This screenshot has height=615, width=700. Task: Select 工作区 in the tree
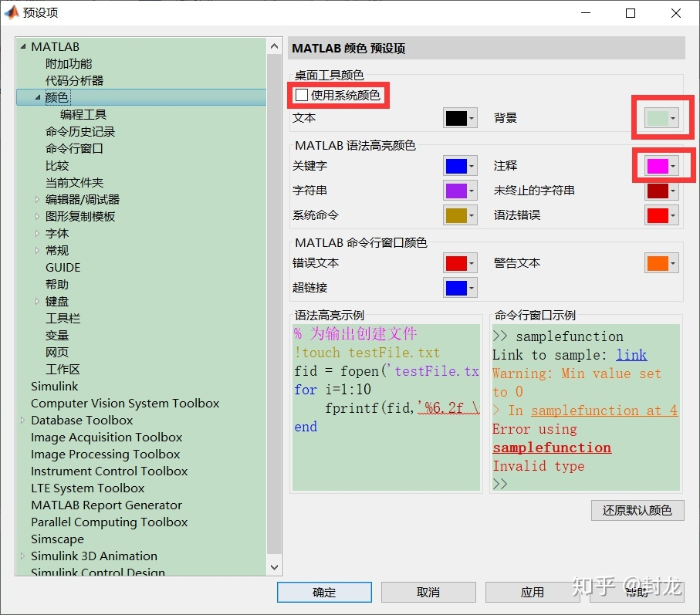[63, 369]
